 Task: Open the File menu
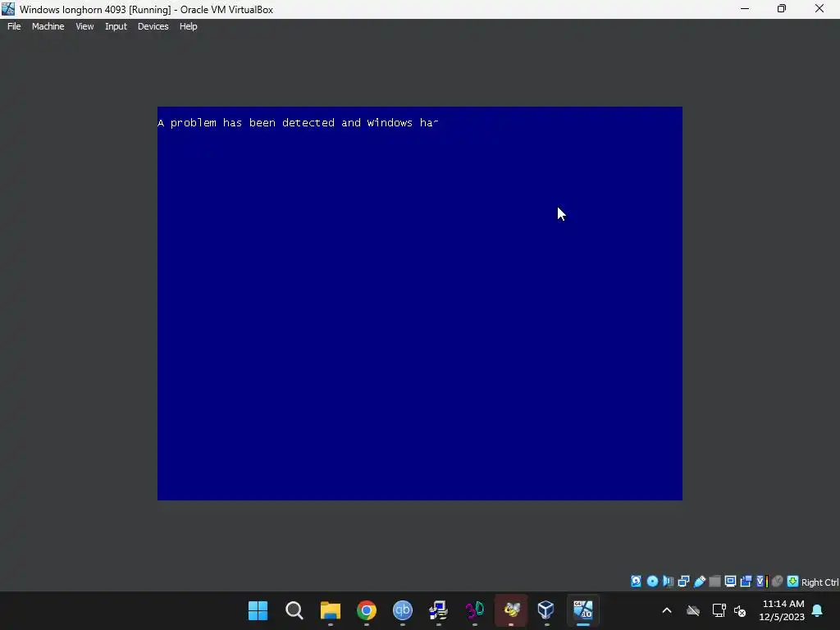point(14,26)
